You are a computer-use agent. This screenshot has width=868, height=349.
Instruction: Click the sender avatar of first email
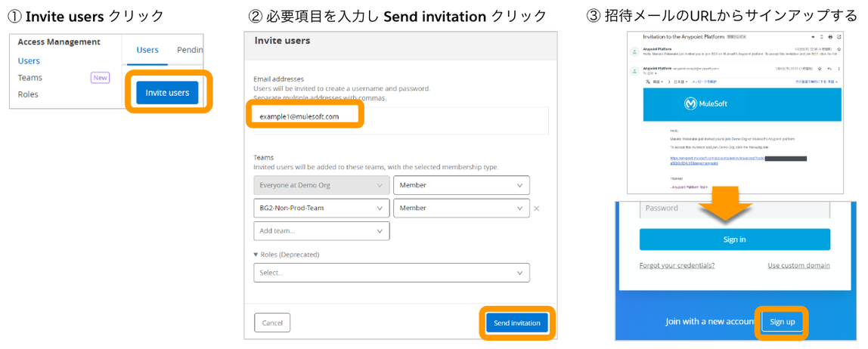coord(634,51)
